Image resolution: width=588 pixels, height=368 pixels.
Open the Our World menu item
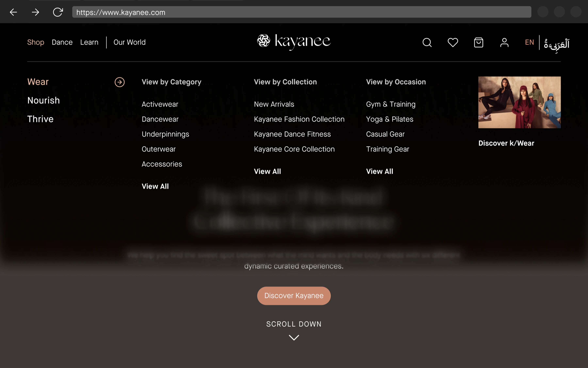[130, 42]
